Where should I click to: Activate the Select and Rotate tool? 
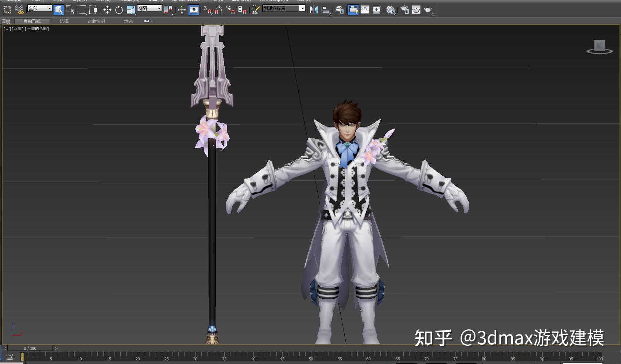click(119, 10)
